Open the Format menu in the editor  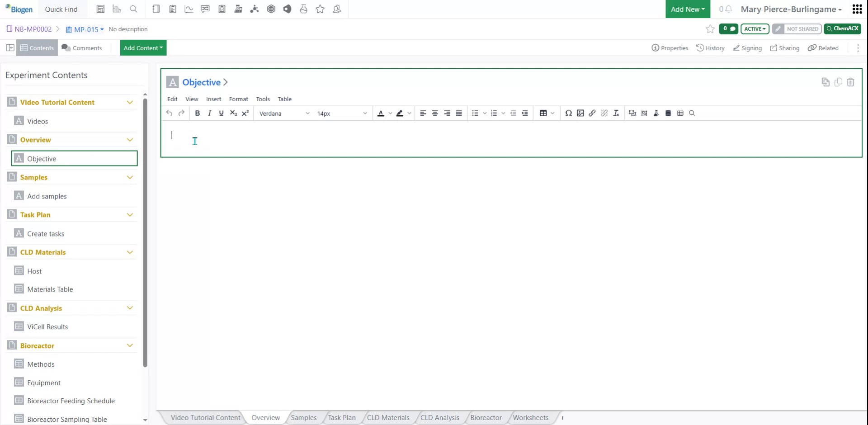click(239, 99)
